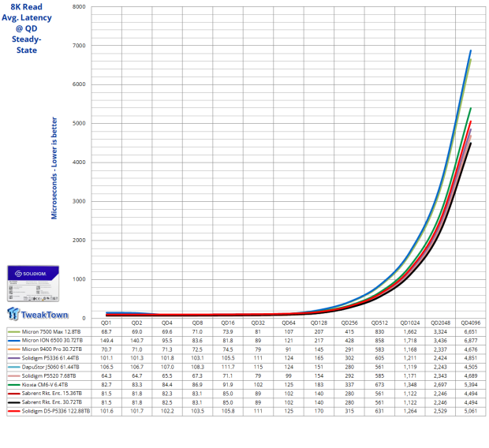Click the 4,505 value for DapuStor J5060

click(x=471, y=367)
